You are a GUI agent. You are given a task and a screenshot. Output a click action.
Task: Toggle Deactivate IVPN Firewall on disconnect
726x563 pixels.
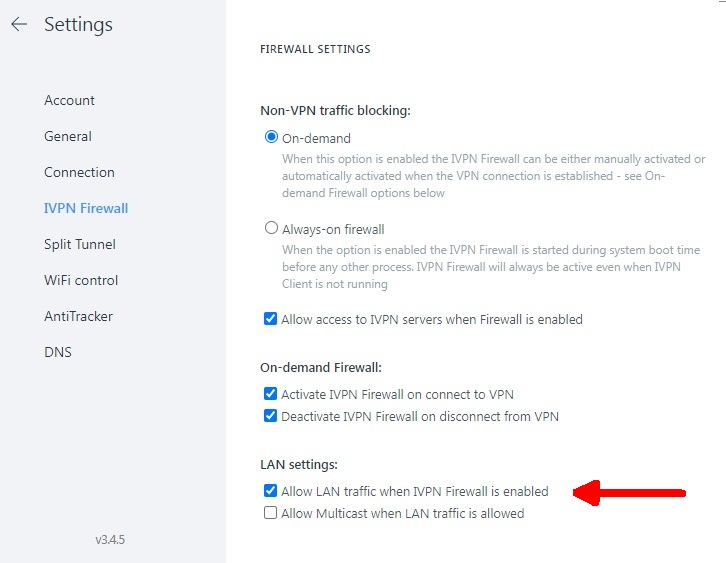point(270,416)
